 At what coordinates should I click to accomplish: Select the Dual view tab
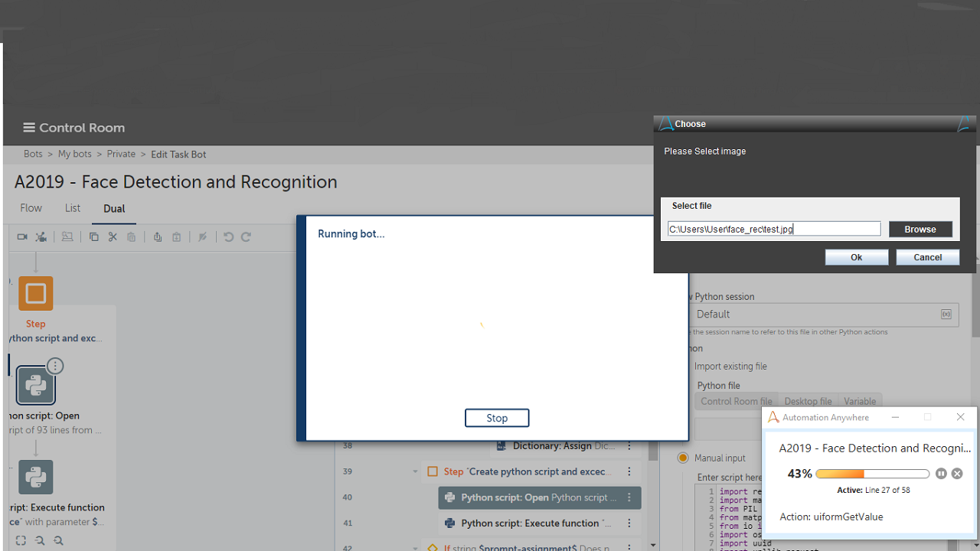(114, 209)
